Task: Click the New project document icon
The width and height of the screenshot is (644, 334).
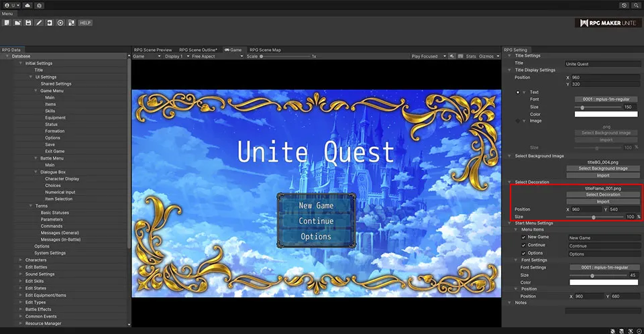Action: coord(7,23)
